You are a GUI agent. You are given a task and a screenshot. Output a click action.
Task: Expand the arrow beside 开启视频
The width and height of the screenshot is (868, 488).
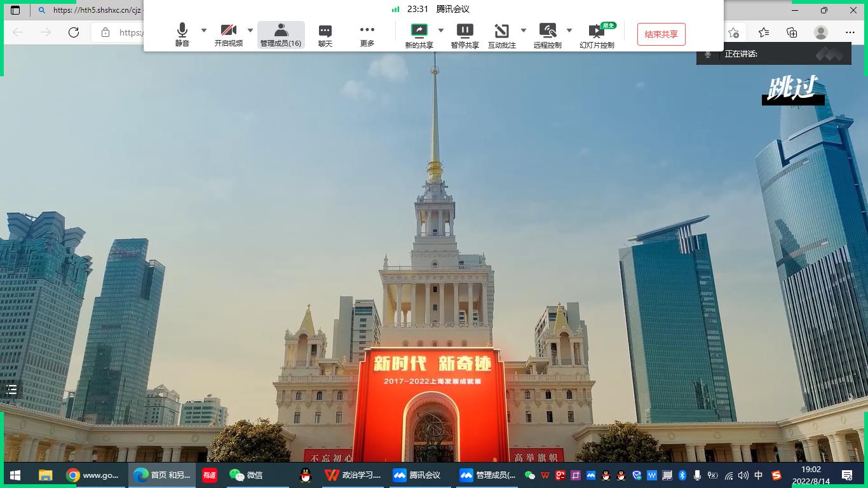click(250, 30)
